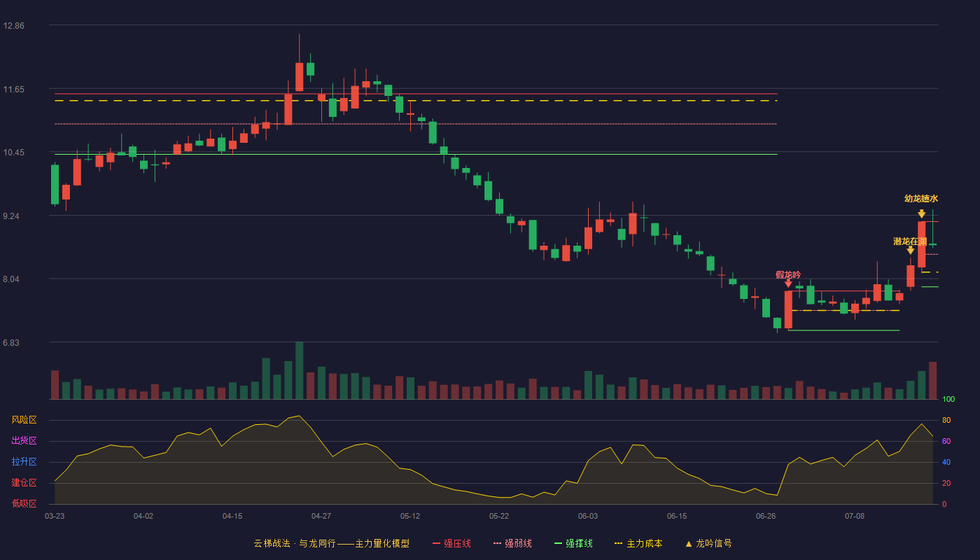Click the 20 indicator scale label
Viewport: 980px width, 560px height.
pyautogui.click(x=946, y=483)
